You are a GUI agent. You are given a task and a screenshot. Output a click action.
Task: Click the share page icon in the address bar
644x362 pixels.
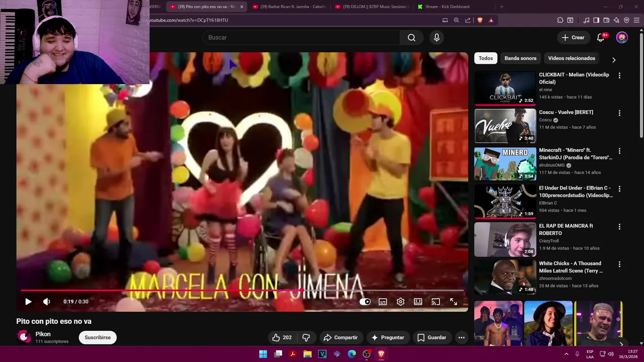[468, 20]
